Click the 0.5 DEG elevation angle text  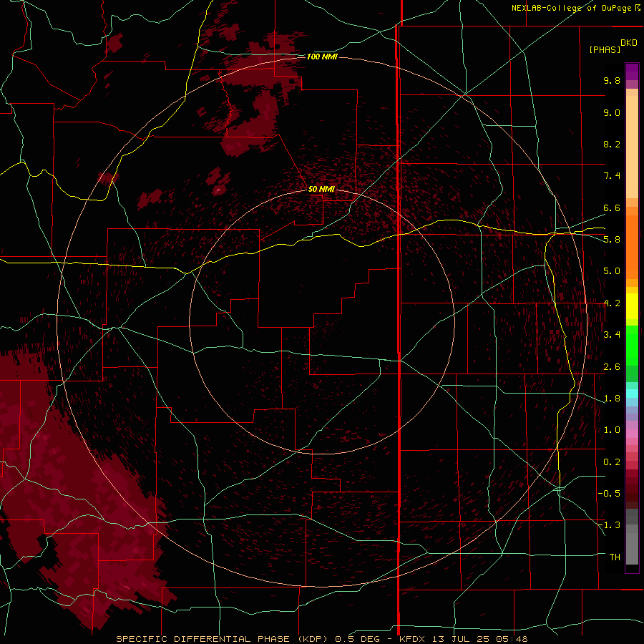(357, 639)
